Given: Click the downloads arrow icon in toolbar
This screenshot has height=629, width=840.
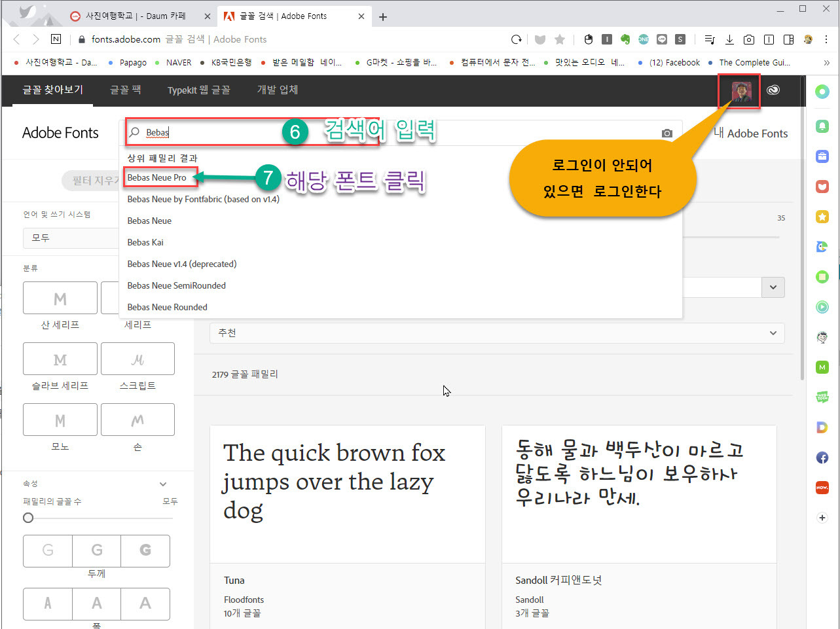Looking at the screenshot, I should pos(729,39).
